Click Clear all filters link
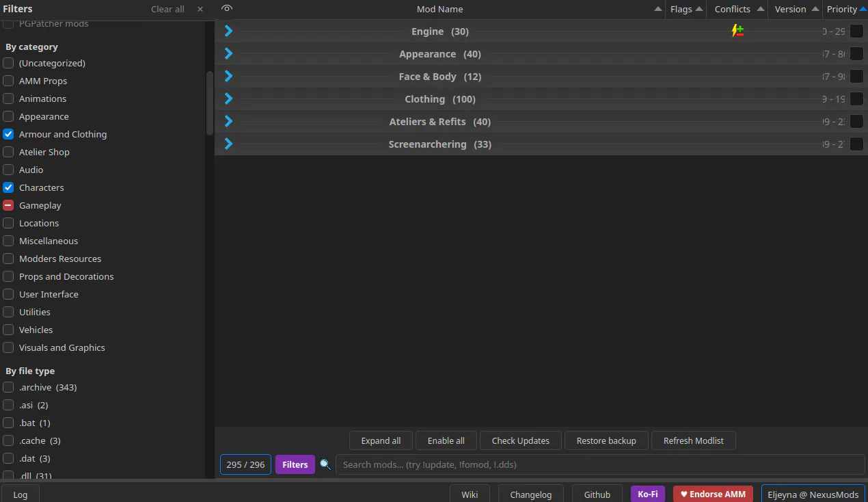 point(167,9)
